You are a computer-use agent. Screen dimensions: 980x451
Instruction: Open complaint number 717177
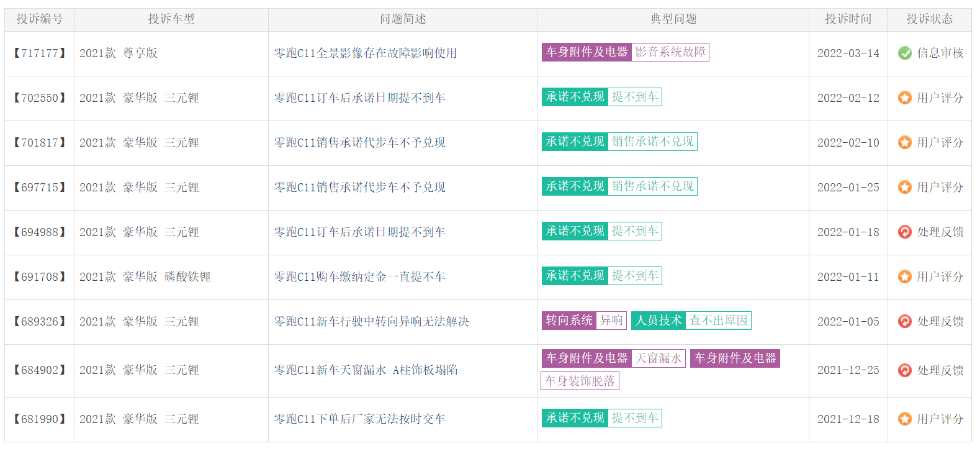pos(40,53)
